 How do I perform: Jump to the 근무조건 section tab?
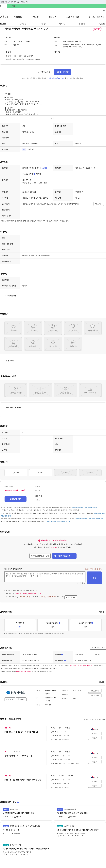[23, 24]
